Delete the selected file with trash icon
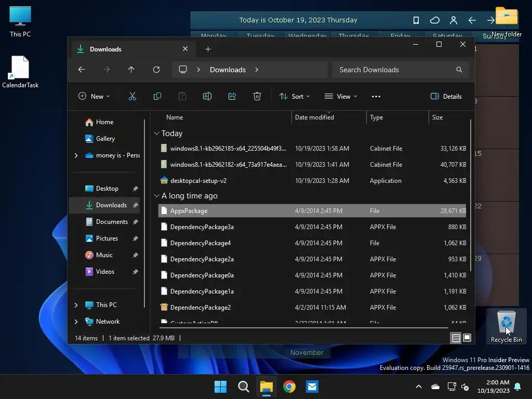The width and height of the screenshot is (532, 399). point(257,96)
